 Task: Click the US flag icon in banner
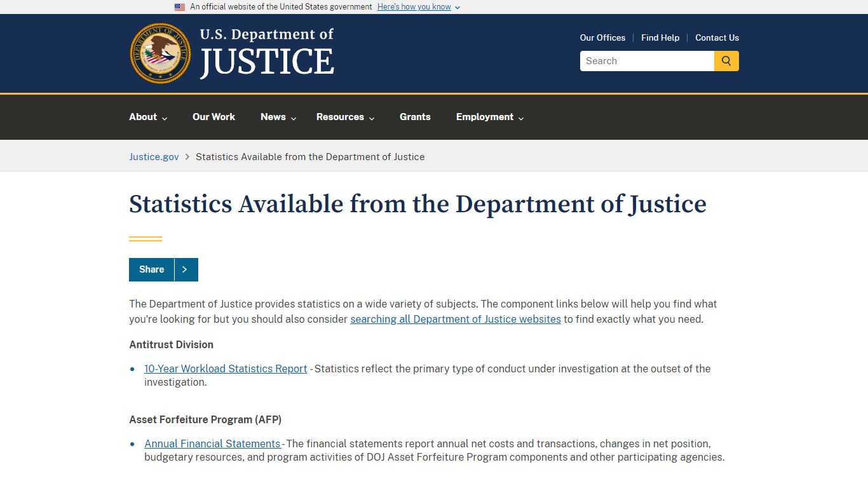tap(180, 7)
